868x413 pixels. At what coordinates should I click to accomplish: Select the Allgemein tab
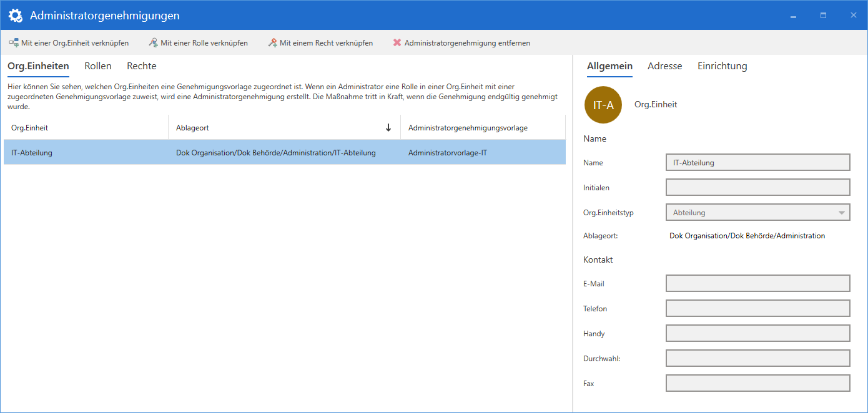click(x=609, y=66)
